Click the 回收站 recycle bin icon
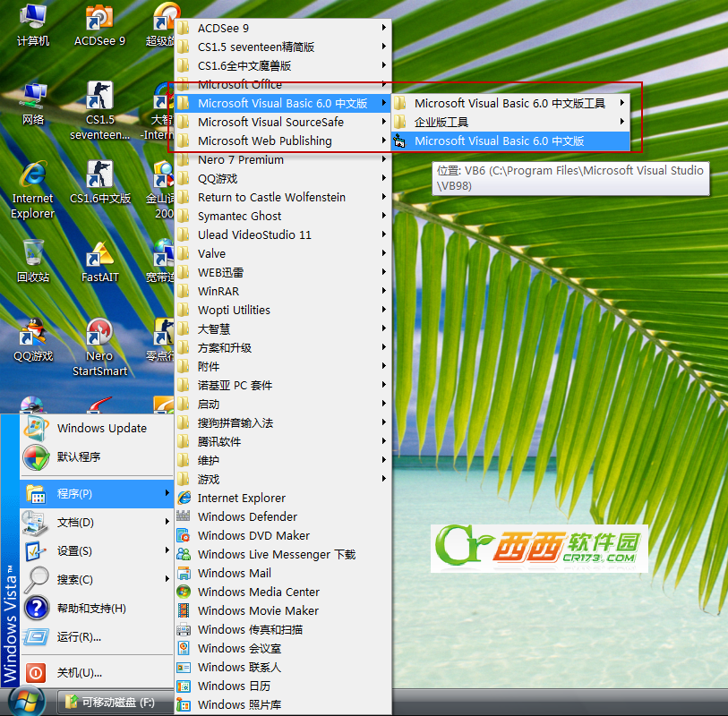 (x=32, y=261)
